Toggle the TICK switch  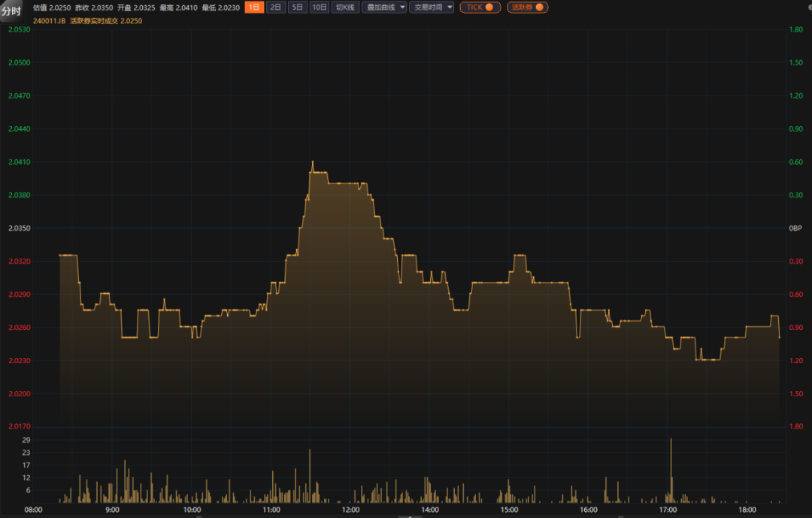pos(480,7)
